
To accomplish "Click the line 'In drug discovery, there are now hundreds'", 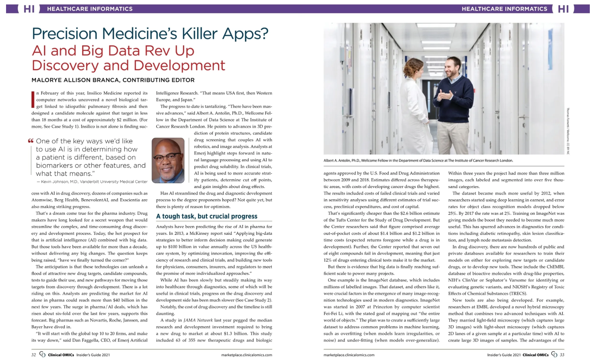I will tap(508, 247).
